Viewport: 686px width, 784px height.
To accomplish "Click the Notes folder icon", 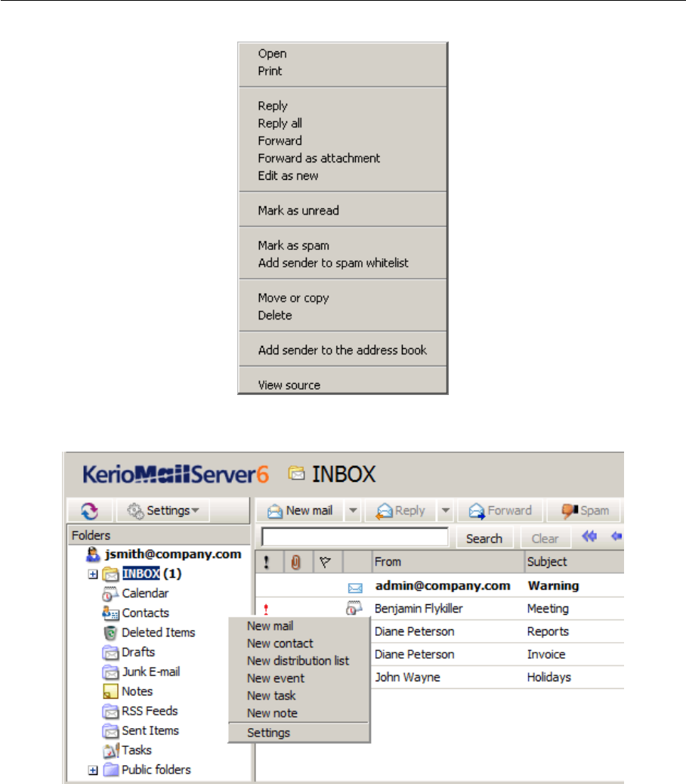I will coord(110,692).
